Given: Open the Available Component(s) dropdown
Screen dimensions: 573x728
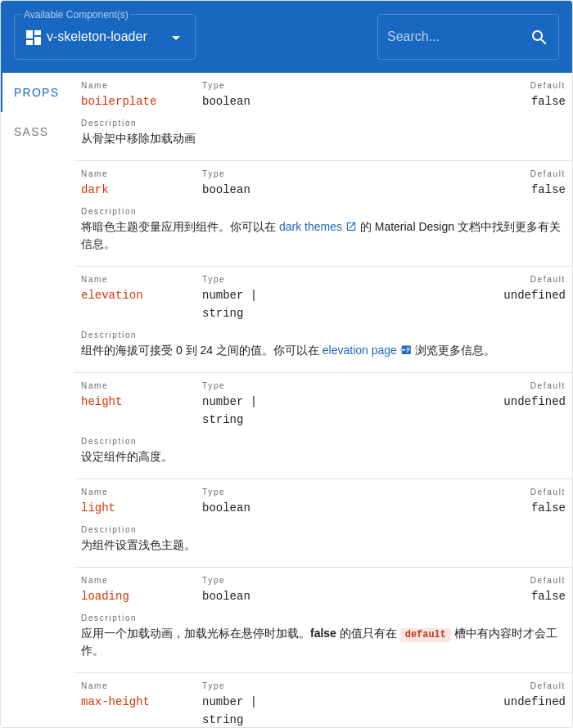Looking at the screenshot, I should [x=105, y=37].
